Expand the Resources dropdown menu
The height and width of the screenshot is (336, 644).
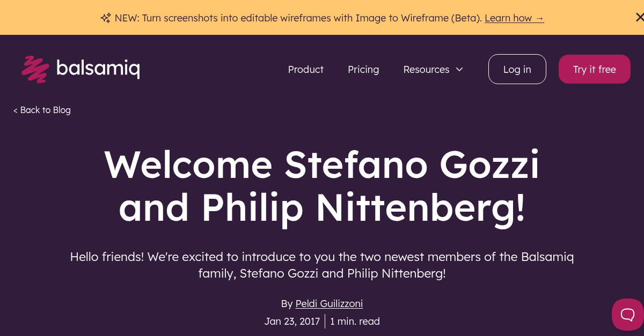(426, 69)
